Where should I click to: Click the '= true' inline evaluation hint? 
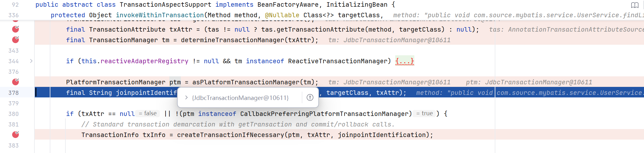pyautogui.click(x=425, y=114)
